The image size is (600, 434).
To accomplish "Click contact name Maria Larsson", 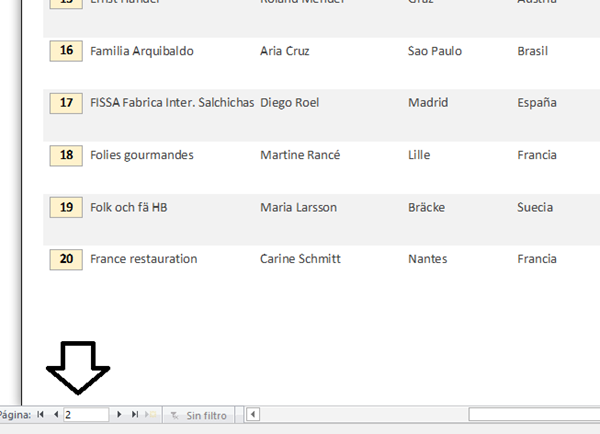I will coord(298,207).
